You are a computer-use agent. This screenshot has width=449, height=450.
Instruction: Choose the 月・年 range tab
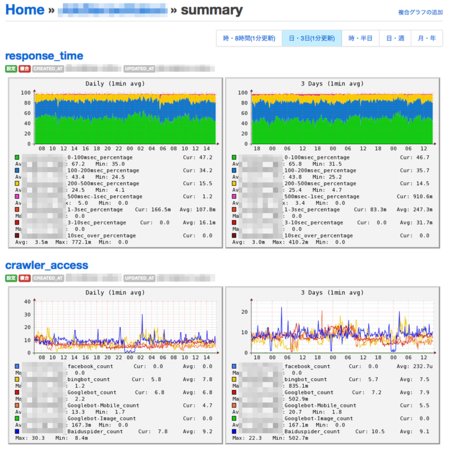point(427,38)
